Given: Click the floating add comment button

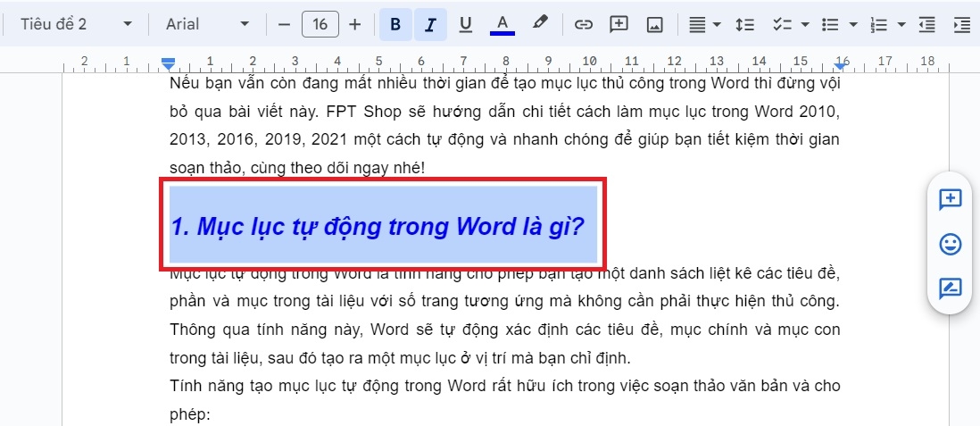Looking at the screenshot, I should point(950,199).
